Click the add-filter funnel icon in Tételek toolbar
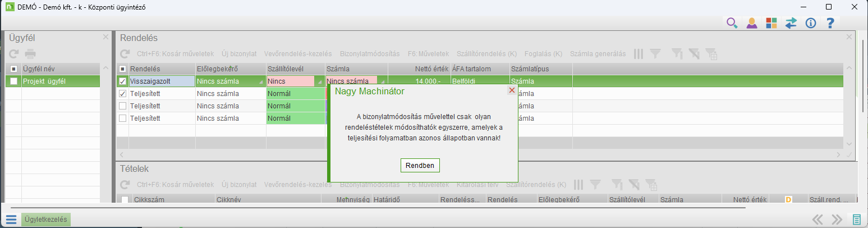868x228 pixels. 651,184
